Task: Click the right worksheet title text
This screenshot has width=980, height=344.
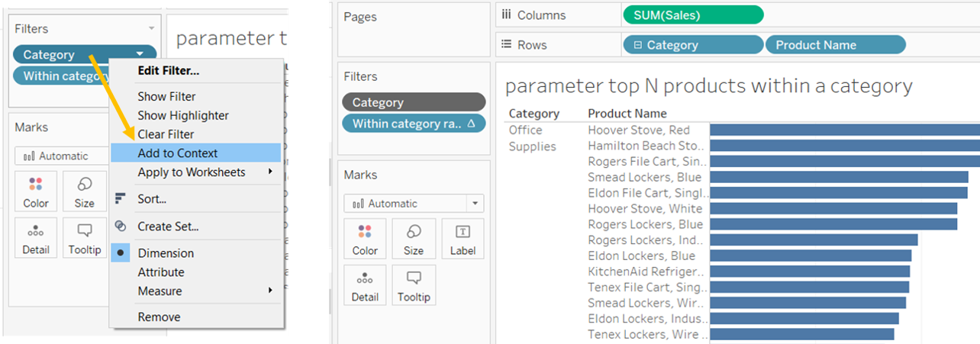Action: (x=708, y=85)
